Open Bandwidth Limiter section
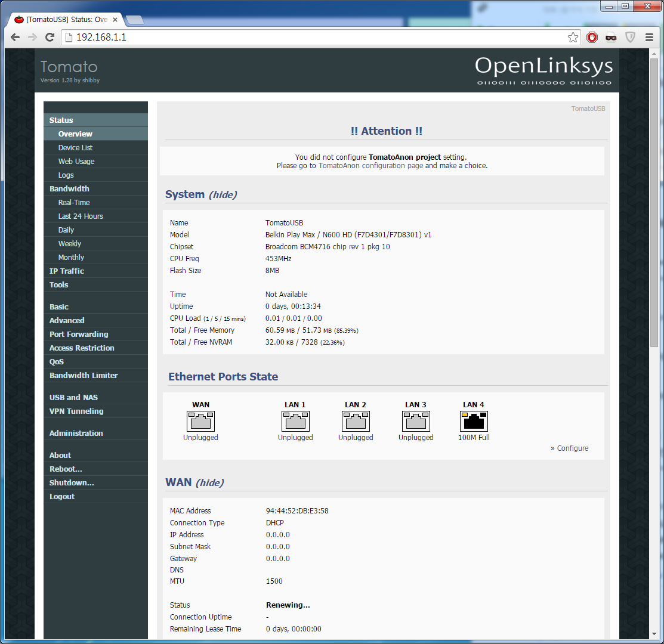This screenshot has width=664, height=644. 95,375
